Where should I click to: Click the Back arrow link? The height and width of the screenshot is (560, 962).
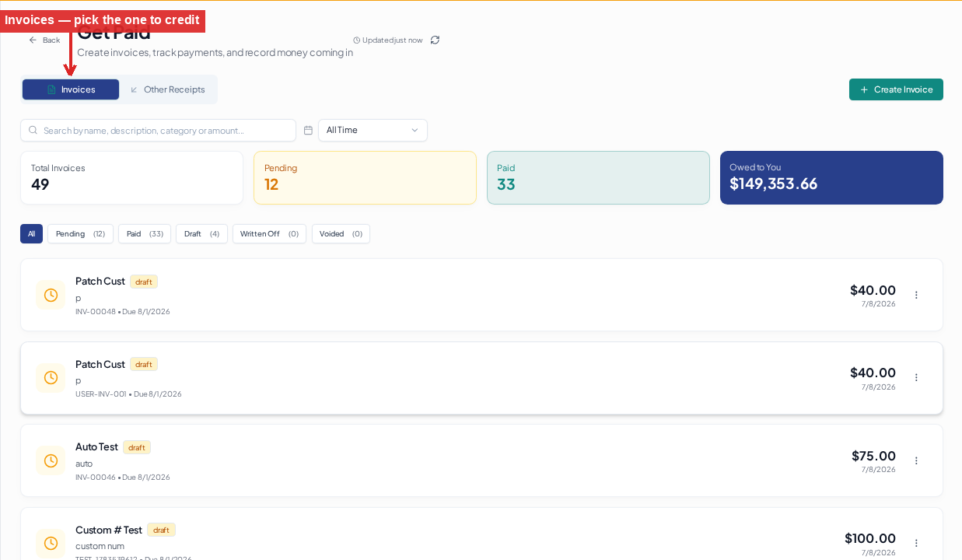pyautogui.click(x=44, y=40)
